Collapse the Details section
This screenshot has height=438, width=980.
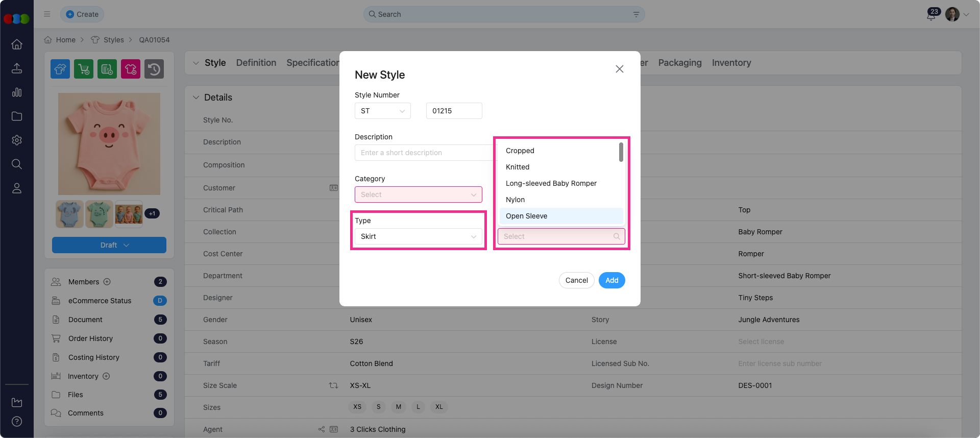pos(196,98)
